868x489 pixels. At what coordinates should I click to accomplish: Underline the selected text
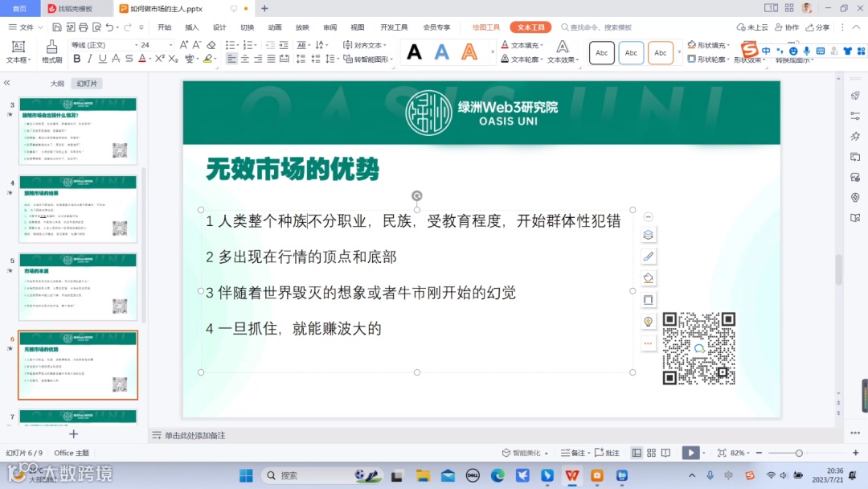(x=102, y=59)
